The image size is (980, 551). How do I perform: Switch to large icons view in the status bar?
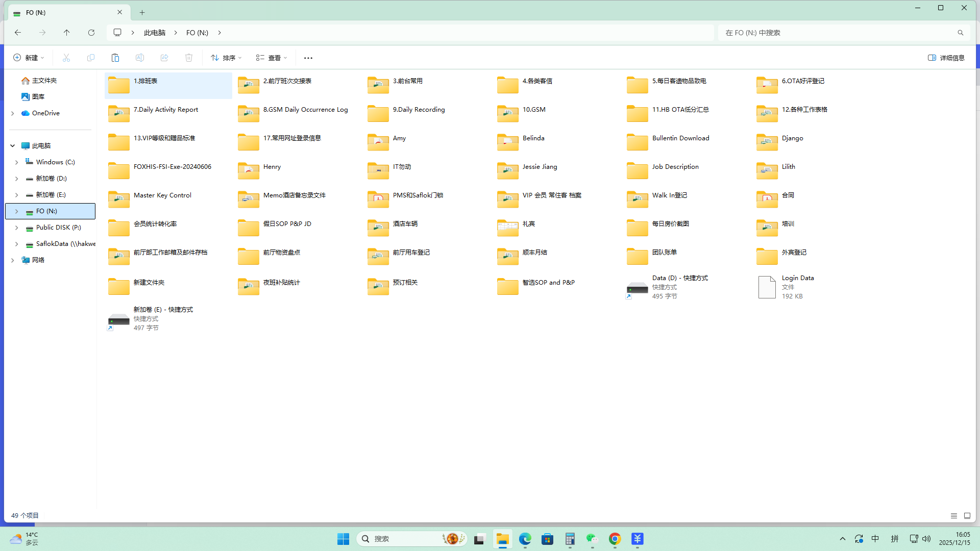(x=967, y=516)
